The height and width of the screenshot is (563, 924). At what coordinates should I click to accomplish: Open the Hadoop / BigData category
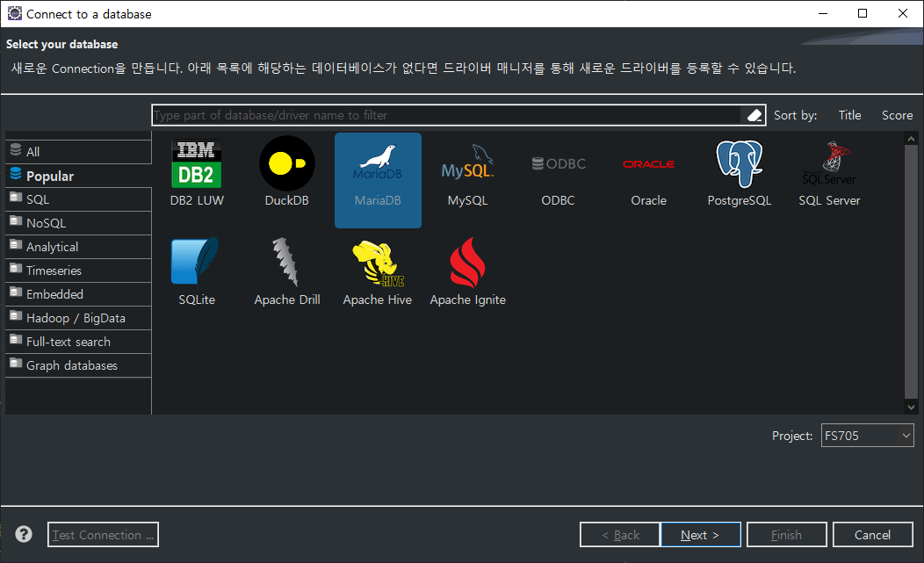[78, 318]
